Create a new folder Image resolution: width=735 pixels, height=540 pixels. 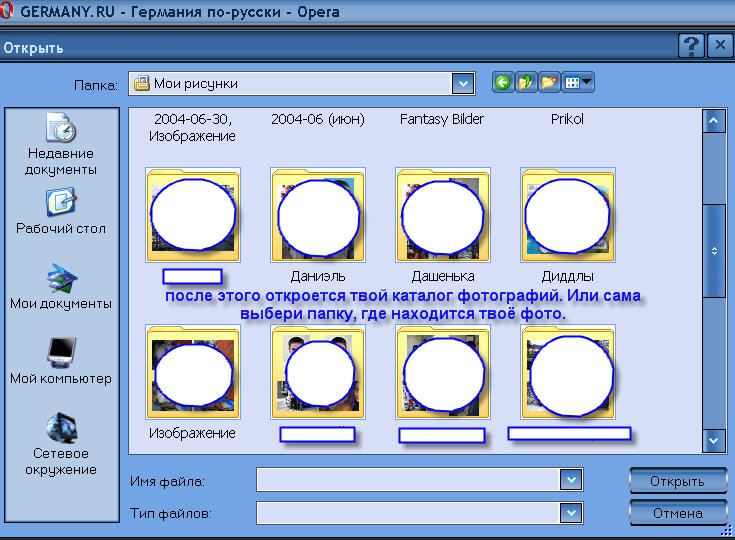click(x=549, y=83)
